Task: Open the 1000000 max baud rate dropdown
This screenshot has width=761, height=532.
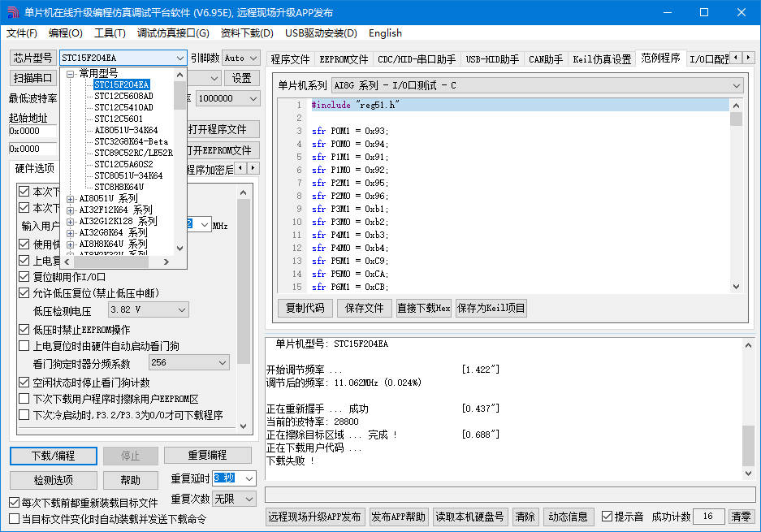Action: [228, 98]
